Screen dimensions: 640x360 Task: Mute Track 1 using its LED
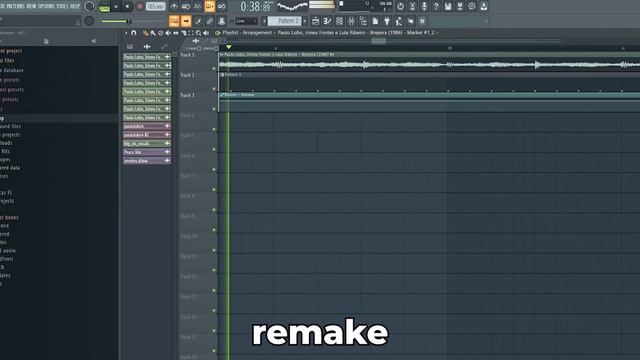click(x=214, y=69)
